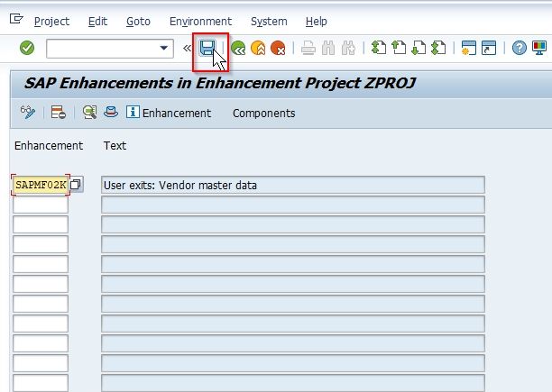Click the Delete row icon

pos(59,113)
